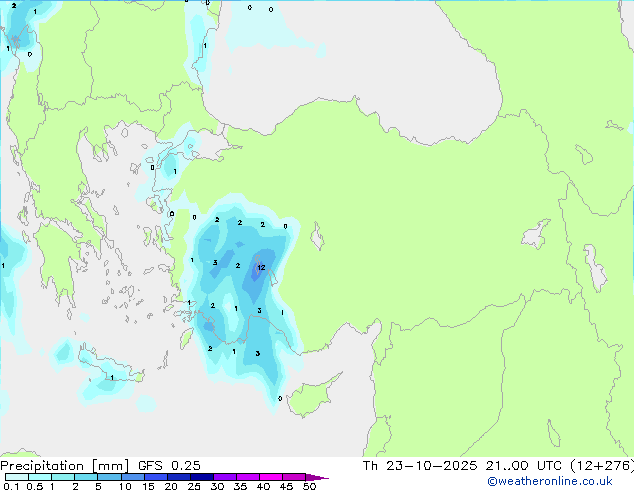Image resolution: width=634 pixels, height=490 pixels.
Task: Click the 'Precipitation [mm]' title text
Action: pos(65,466)
